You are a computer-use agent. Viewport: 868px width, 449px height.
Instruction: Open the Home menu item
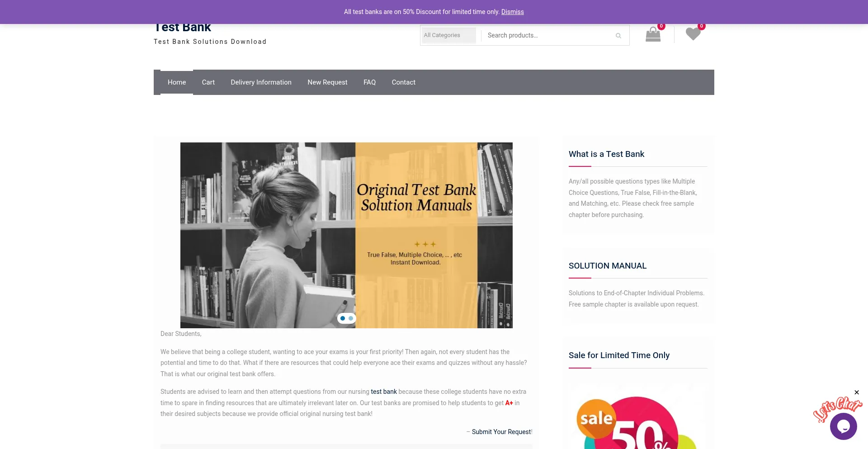click(177, 82)
